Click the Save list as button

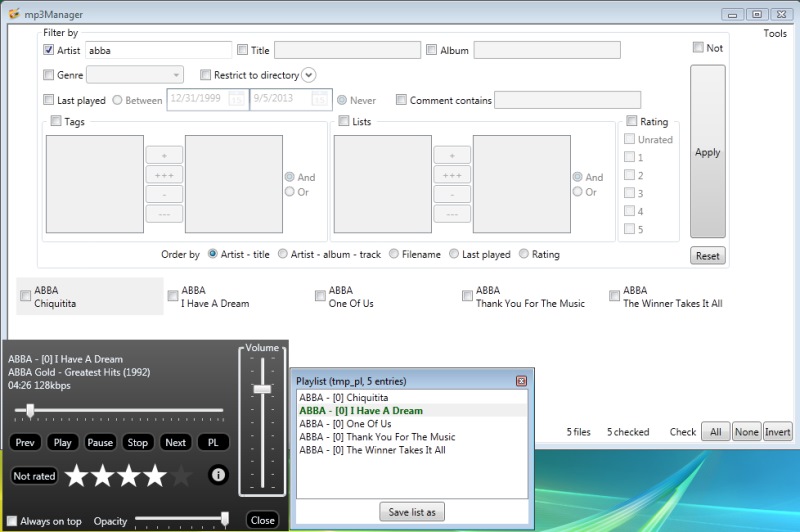(411, 512)
